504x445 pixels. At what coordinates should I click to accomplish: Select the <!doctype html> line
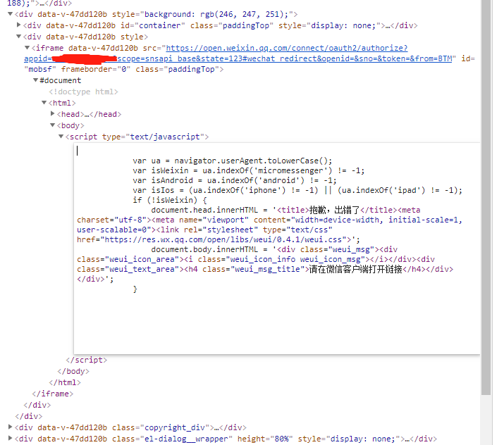coord(84,92)
